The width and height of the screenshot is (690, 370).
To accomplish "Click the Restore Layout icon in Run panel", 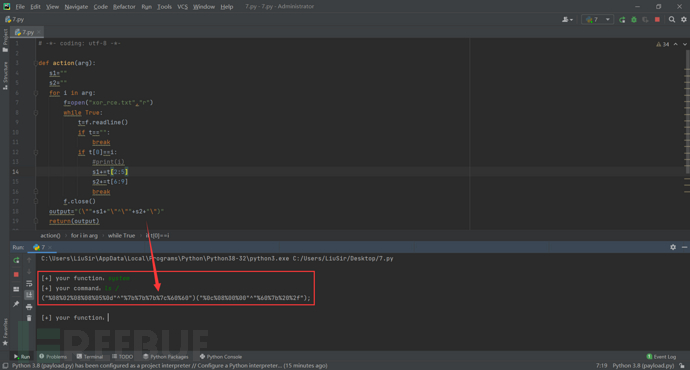I will pyautogui.click(x=16, y=289).
